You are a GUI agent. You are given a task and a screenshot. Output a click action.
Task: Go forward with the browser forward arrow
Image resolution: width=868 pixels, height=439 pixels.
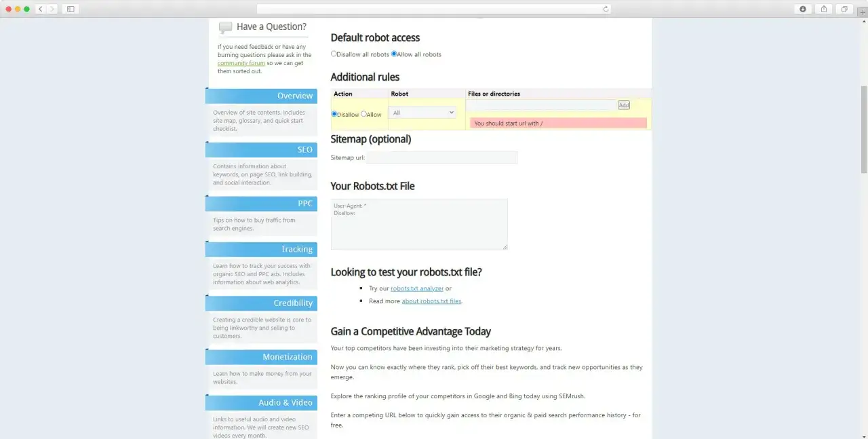tap(52, 9)
